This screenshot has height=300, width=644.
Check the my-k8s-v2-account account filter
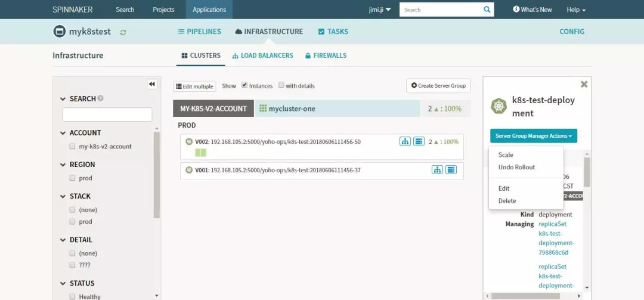tap(72, 146)
